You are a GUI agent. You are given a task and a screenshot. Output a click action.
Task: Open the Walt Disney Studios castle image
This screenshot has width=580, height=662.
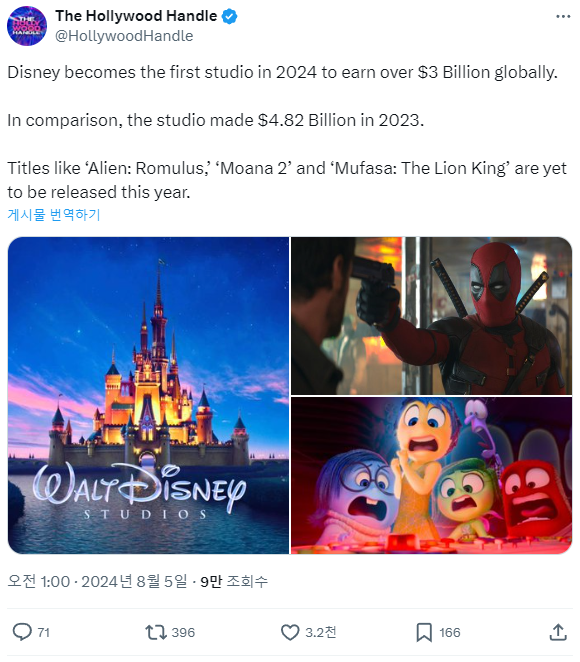point(148,395)
